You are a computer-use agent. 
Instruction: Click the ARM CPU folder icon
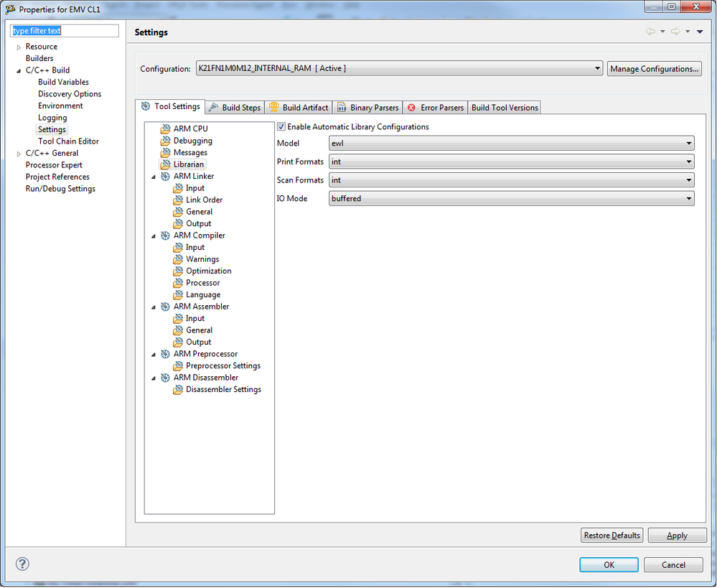click(166, 129)
